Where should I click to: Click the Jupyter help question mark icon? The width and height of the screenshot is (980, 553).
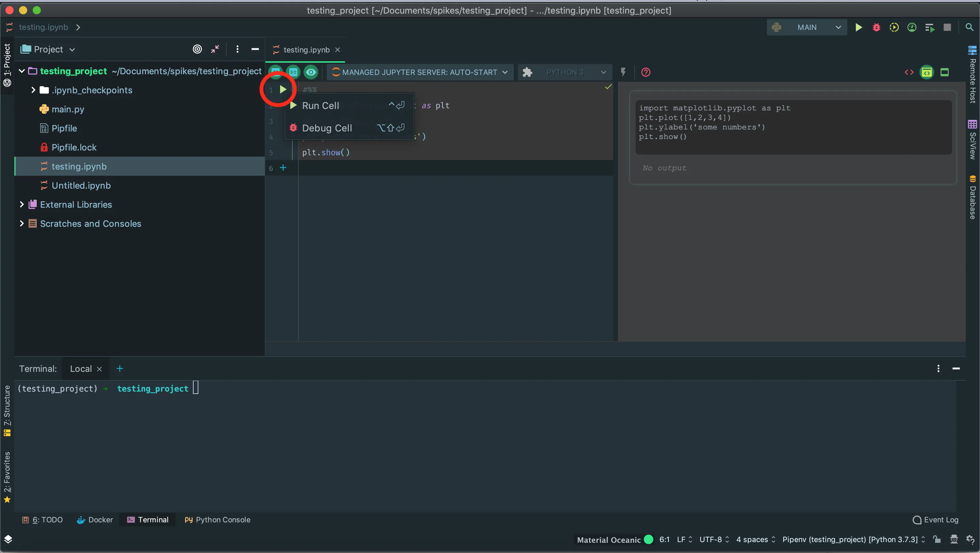pyautogui.click(x=646, y=72)
